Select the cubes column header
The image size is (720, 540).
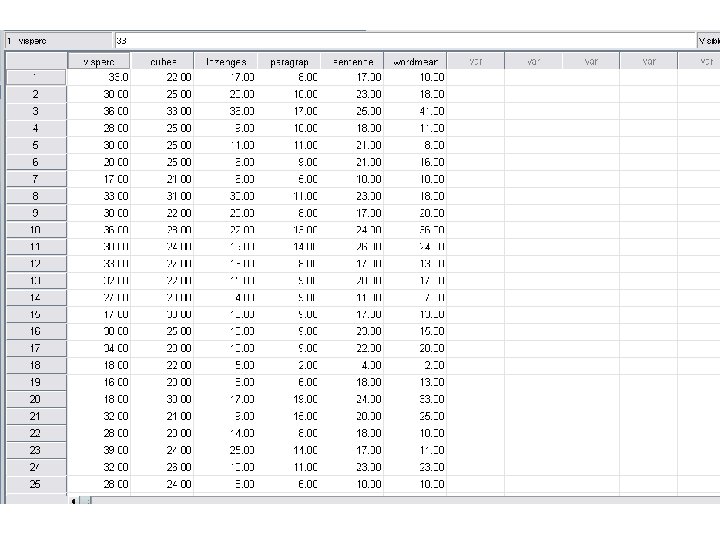click(162, 62)
